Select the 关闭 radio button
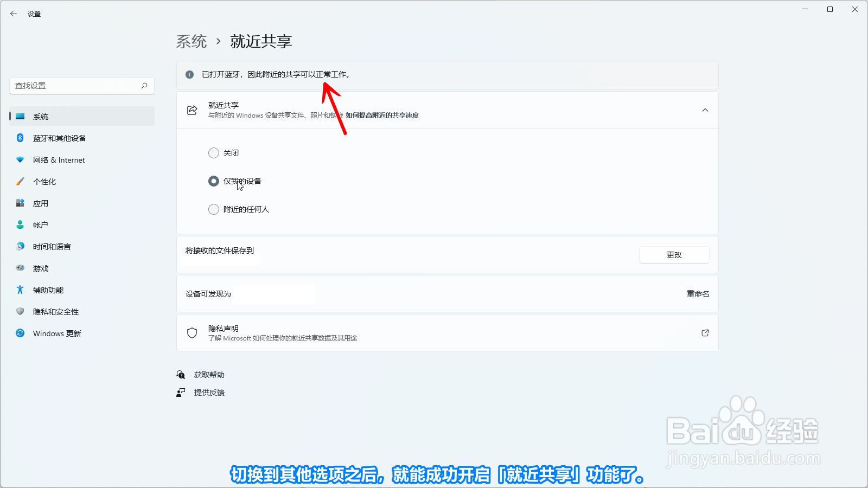This screenshot has width=868, height=488. (214, 153)
